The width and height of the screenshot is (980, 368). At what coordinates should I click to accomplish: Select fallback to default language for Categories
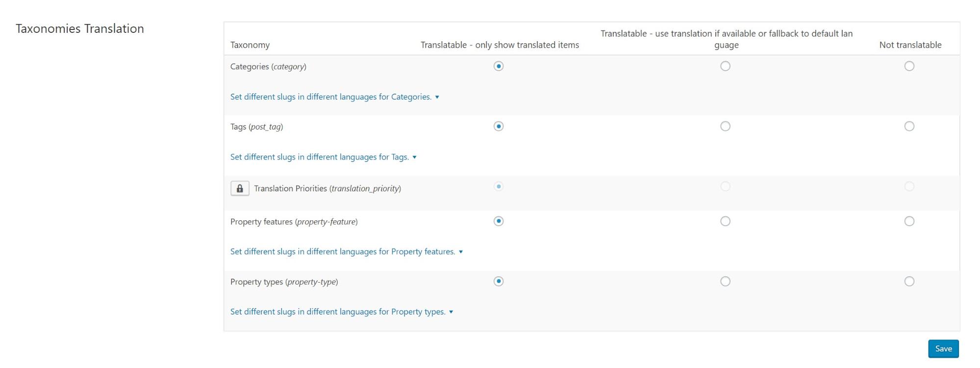point(725,66)
